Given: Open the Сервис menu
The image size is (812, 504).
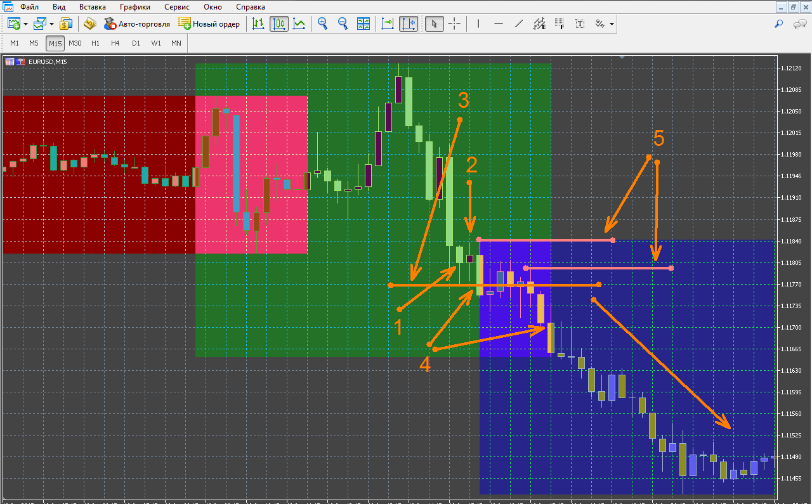Looking at the screenshot, I should click(177, 8).
